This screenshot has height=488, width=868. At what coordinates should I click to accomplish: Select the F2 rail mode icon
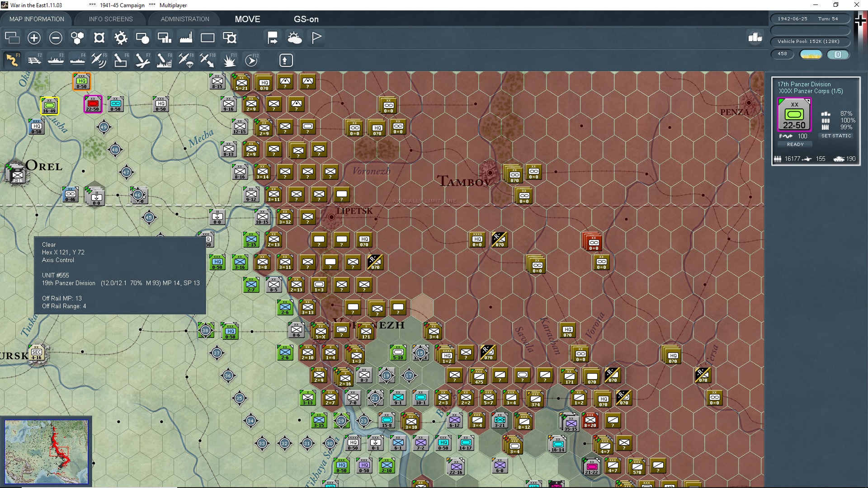coord(34,60)
